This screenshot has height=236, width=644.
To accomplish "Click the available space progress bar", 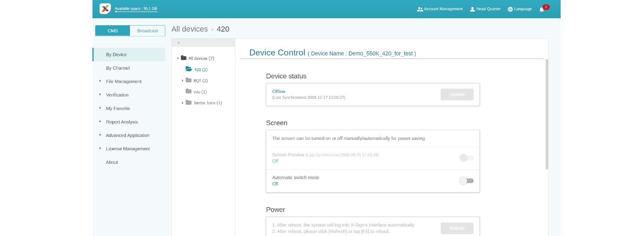I will click(136, 12).
